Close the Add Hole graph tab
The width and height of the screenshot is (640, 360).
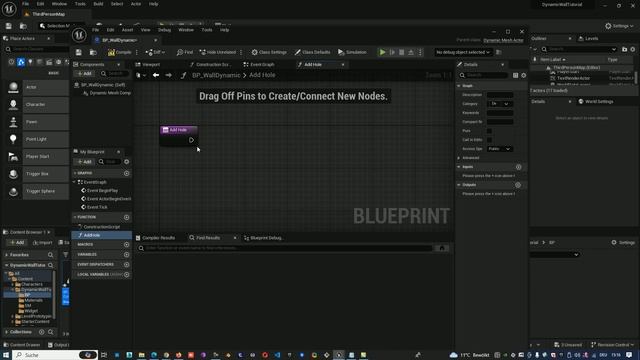click(x=343, y=64)
